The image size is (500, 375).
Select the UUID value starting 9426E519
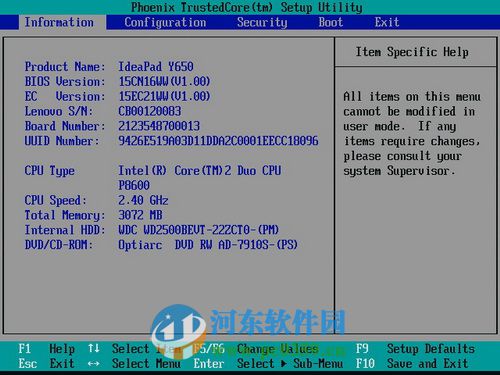pos(218,141)
